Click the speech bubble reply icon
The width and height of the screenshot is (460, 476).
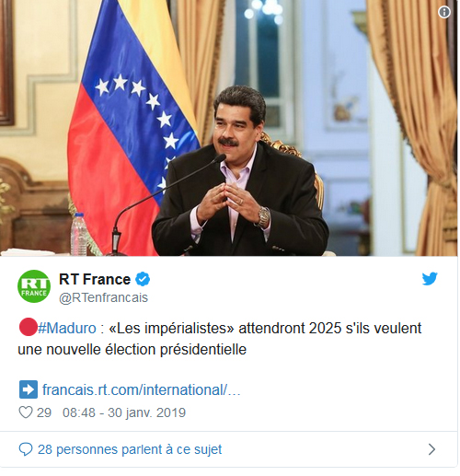[x=26, y=449]
